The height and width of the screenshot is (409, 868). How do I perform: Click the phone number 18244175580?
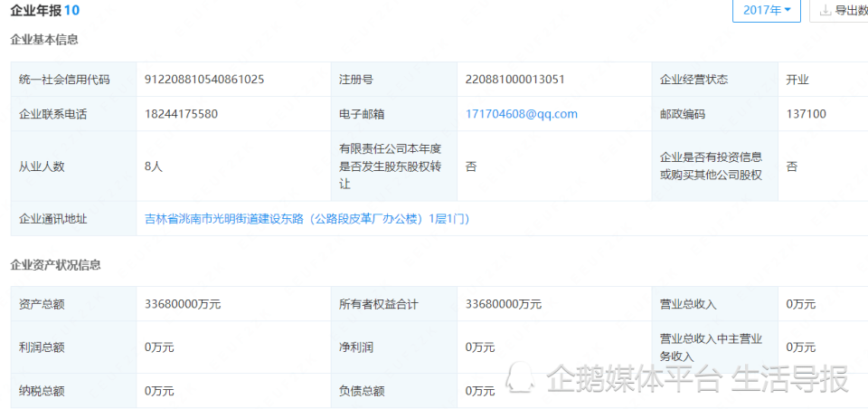pyautogui.click(x=181, y=114)
